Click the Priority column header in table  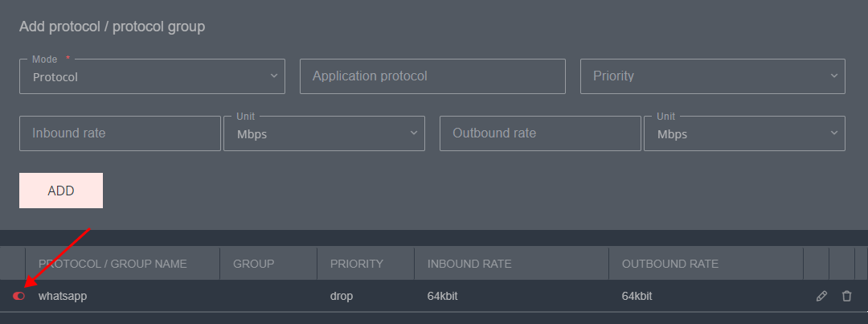click(356, 264)
